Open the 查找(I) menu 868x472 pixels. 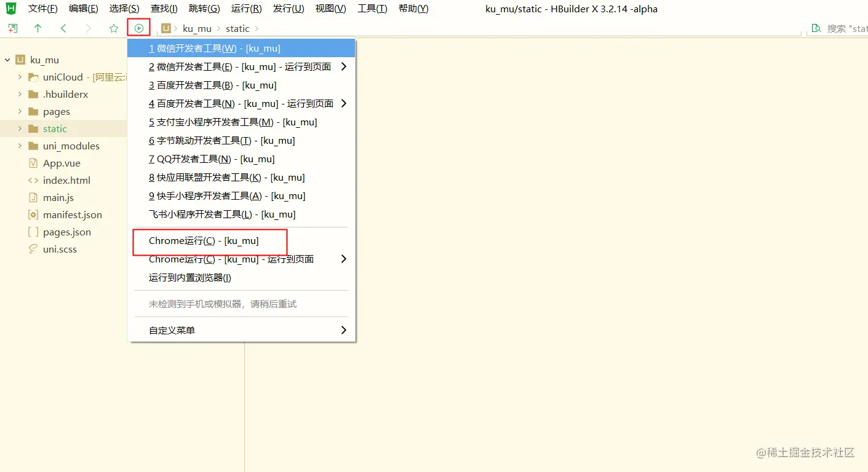164,9
